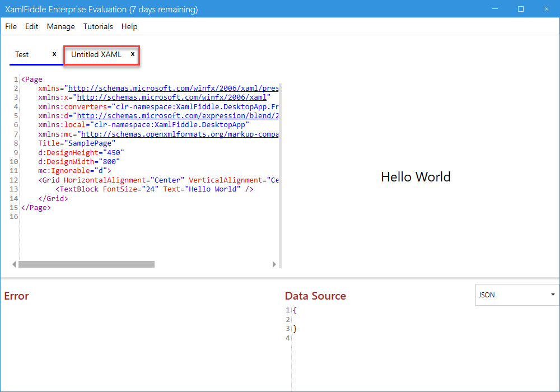Open the File menu
The width and height of the screenshot is (560, 392).
pos(11,26)
